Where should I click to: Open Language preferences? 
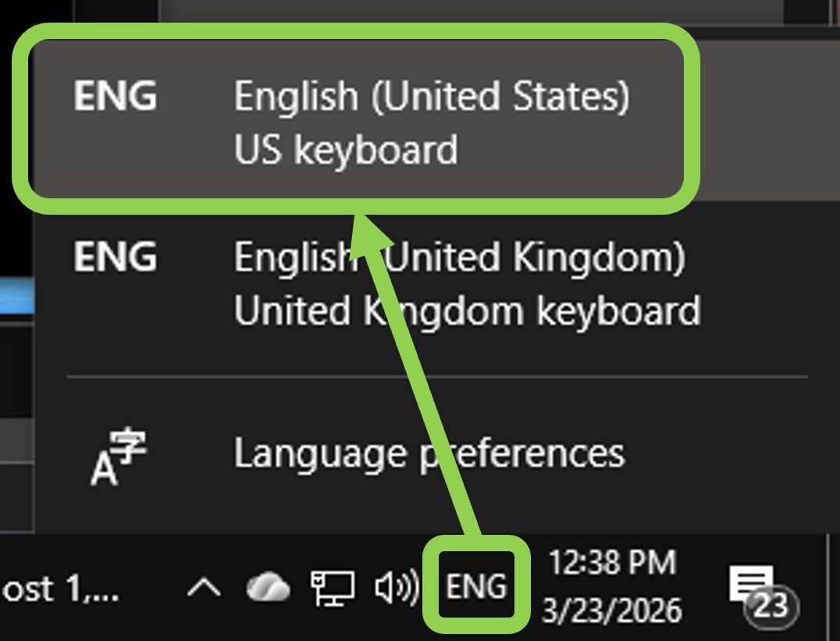pyautogui.click(x=429, y=454)
